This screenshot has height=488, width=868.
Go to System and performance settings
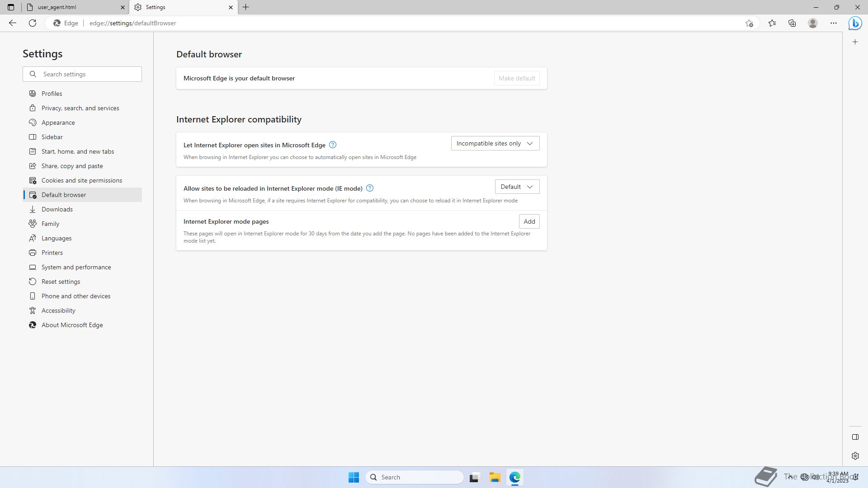pyautogui.click(x=76, y=267)
